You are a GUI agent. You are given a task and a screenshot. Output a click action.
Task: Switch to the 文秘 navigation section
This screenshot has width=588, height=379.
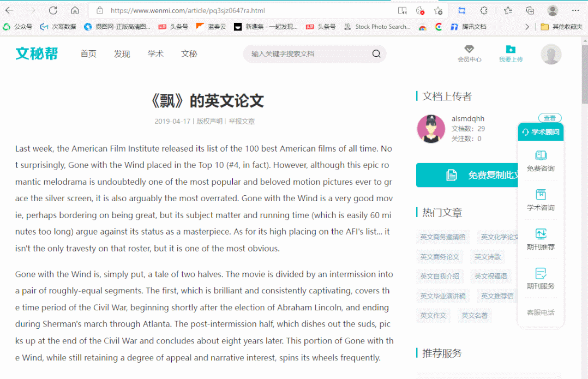click(x=189, y=53)
